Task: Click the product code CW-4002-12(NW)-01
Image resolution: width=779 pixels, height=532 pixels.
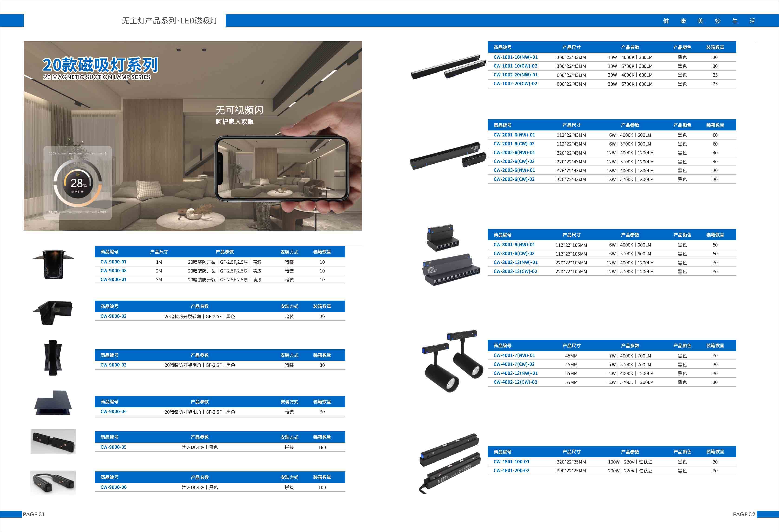Action: 515,373
